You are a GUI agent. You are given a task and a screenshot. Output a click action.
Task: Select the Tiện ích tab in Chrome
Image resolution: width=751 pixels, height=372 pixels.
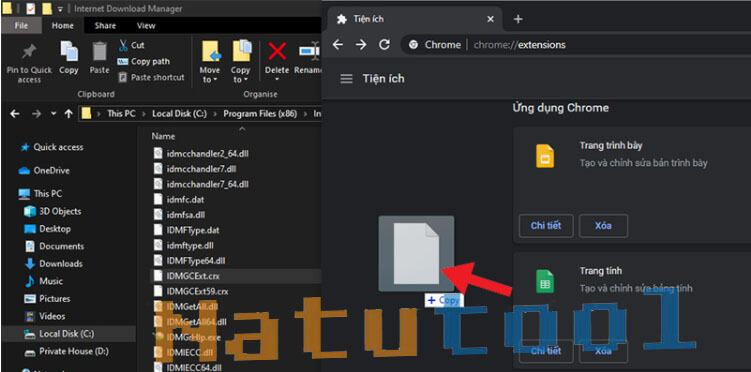point(415,19)
